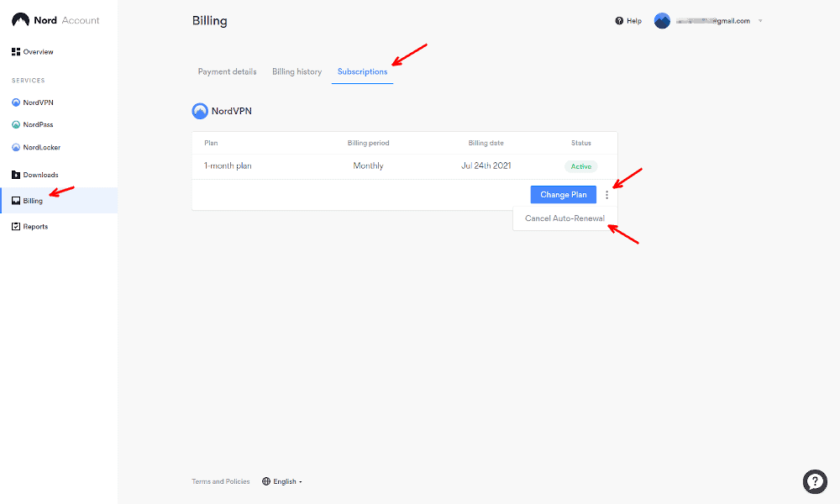The image size is (840, 504).
Task: Go to the NordVPN service page
Action: click(x=38, y=102)
